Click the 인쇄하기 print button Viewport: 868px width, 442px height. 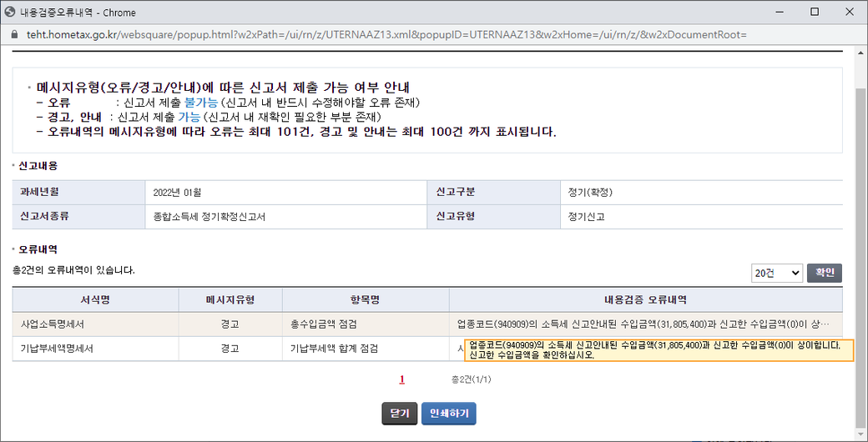pyautogui.click(x=449, y=414)
